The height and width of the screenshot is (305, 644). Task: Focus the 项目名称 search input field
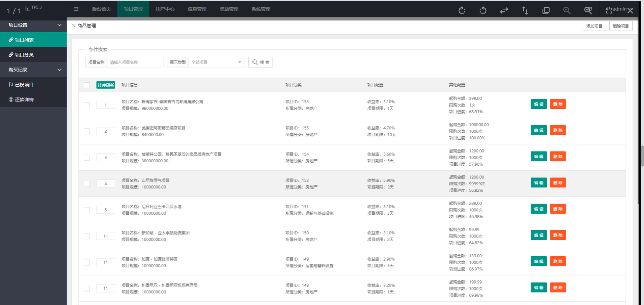click(135, 62)
